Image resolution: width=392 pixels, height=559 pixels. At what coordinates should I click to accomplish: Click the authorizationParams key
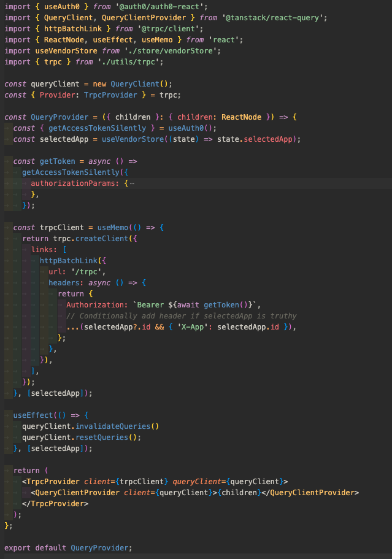pos(75,183)
